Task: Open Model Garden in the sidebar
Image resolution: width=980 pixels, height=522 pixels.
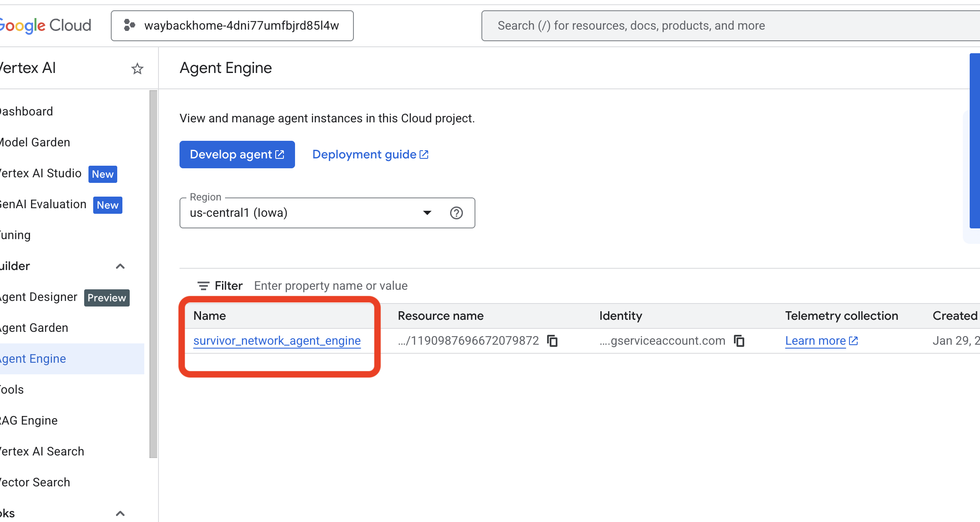Action: click(35, 143)
